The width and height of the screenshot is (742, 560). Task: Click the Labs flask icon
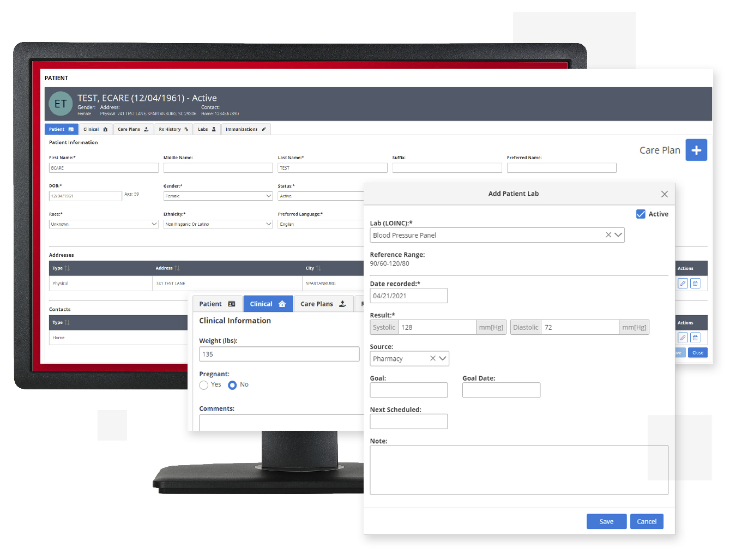point(214,129)
